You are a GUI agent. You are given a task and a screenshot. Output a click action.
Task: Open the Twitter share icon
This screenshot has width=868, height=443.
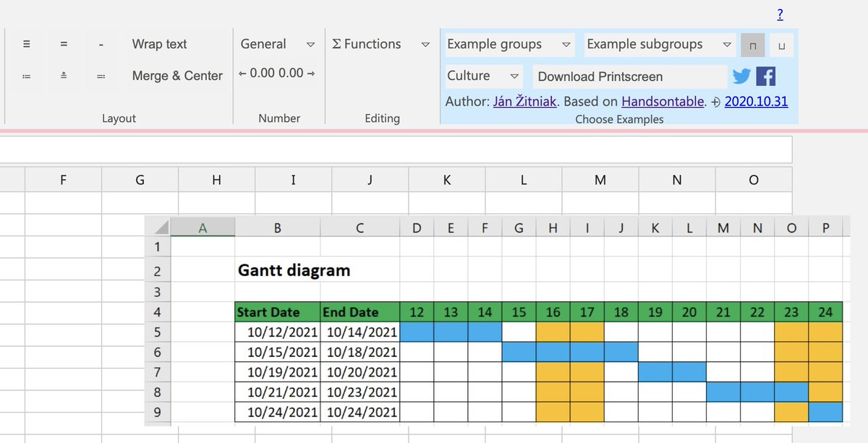[x=741, y=75]
